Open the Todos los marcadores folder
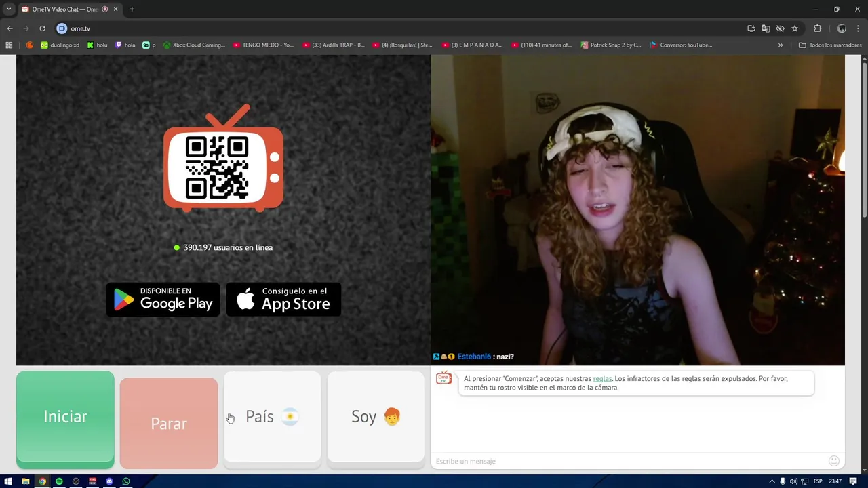Image resolution: width=868 pixels, height=488 pixels. [x=830, y=45]
